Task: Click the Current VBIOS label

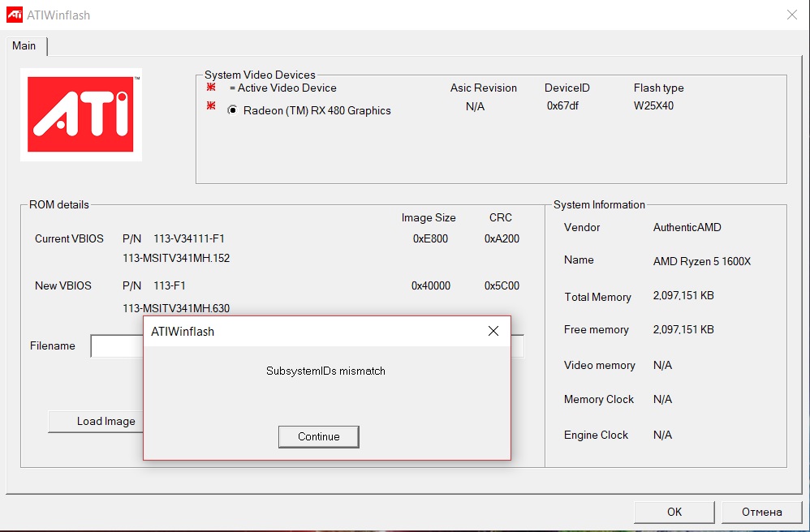Action: coord(69,238)
